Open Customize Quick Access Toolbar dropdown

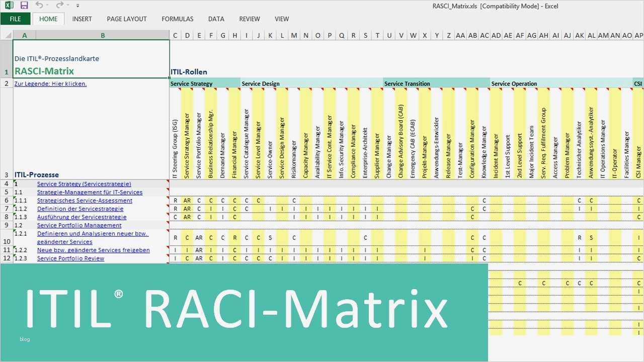tap(77, 6)
